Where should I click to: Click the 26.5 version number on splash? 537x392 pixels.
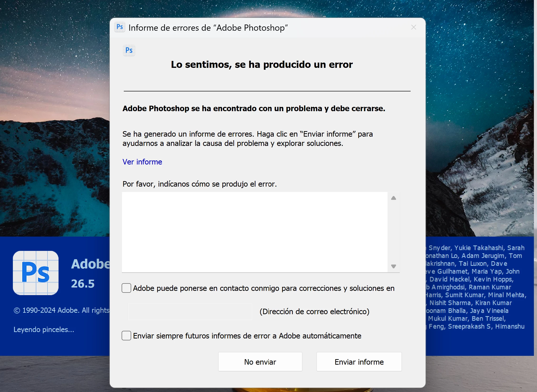83,283
